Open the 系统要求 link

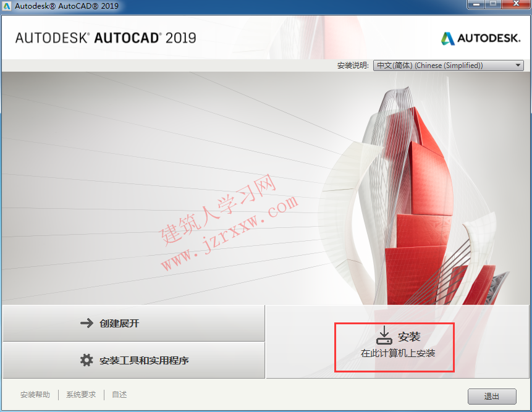click(x=81, y=394)
